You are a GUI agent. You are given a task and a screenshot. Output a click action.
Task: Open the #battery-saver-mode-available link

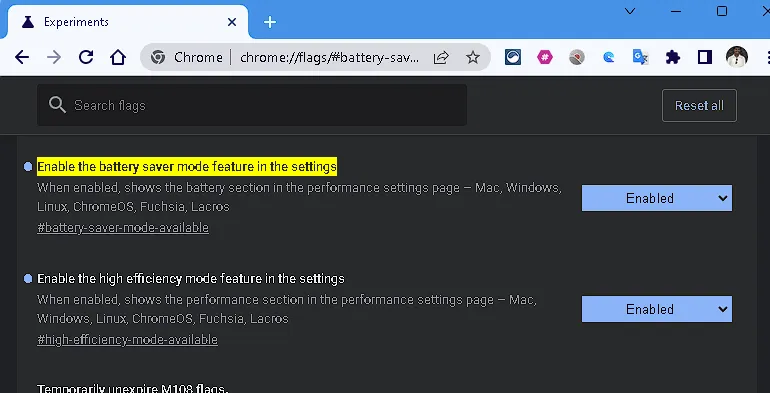tap(123, 228)
